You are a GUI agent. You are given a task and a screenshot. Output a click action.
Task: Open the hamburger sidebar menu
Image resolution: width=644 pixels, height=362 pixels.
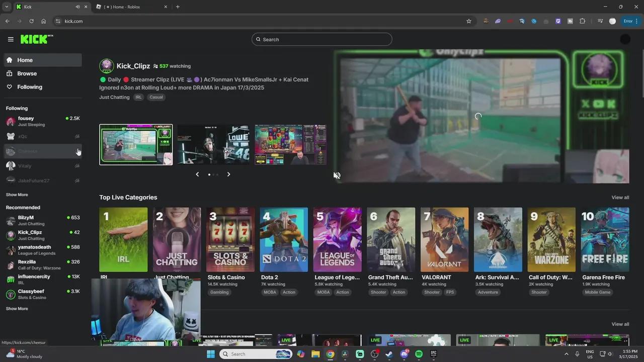[x=11, y=39]
